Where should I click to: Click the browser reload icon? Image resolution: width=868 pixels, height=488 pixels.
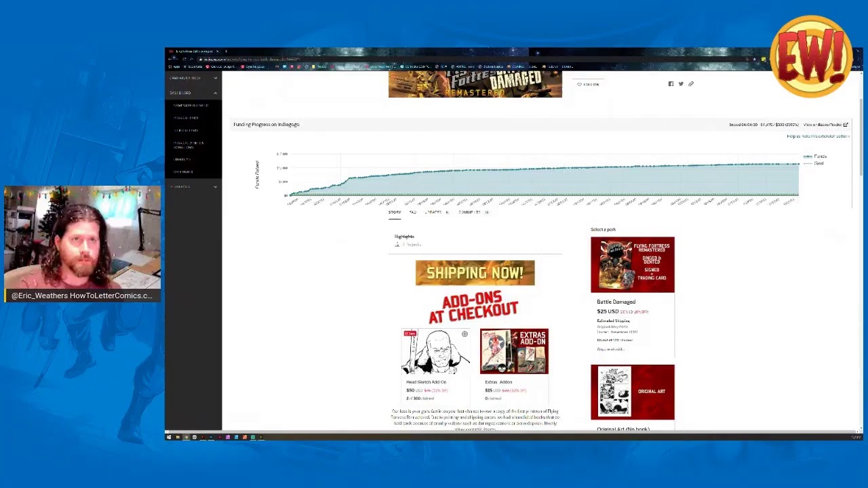click(x=184, y=59)
